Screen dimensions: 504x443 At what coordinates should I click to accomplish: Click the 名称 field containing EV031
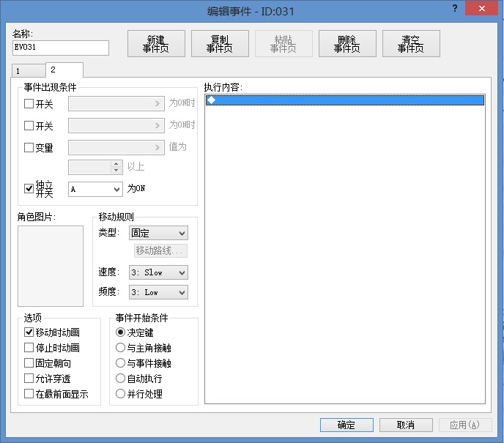click(61, 48)
